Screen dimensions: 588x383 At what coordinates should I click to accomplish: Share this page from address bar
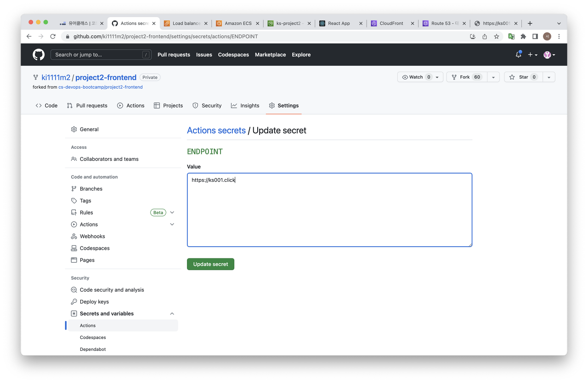[x=485, y=36]
